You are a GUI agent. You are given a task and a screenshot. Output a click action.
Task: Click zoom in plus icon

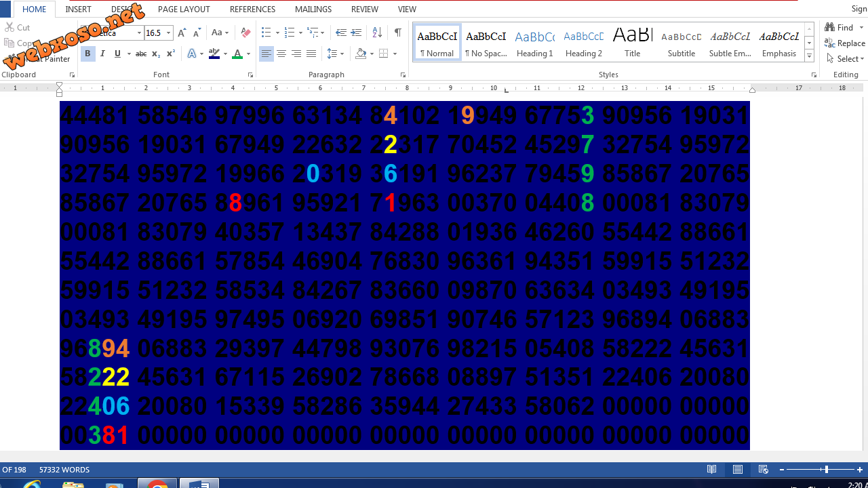860,470
